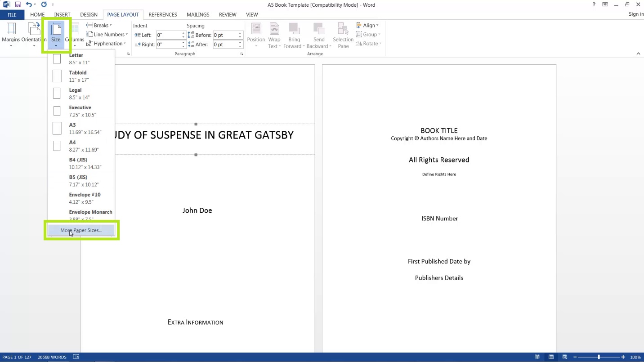644x362 pixels.
Task: Select Letter 8.5" x 11" paper size
Action: click(x=81, y=58)
